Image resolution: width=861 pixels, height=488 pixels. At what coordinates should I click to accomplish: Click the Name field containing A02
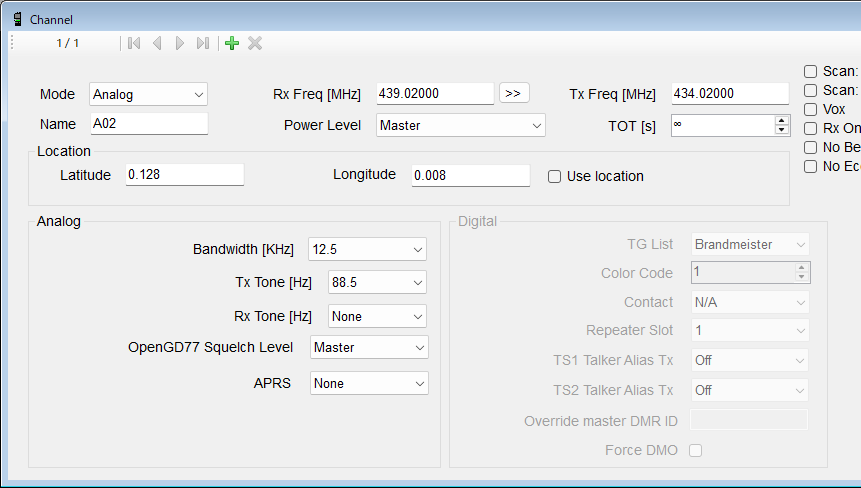149,124
